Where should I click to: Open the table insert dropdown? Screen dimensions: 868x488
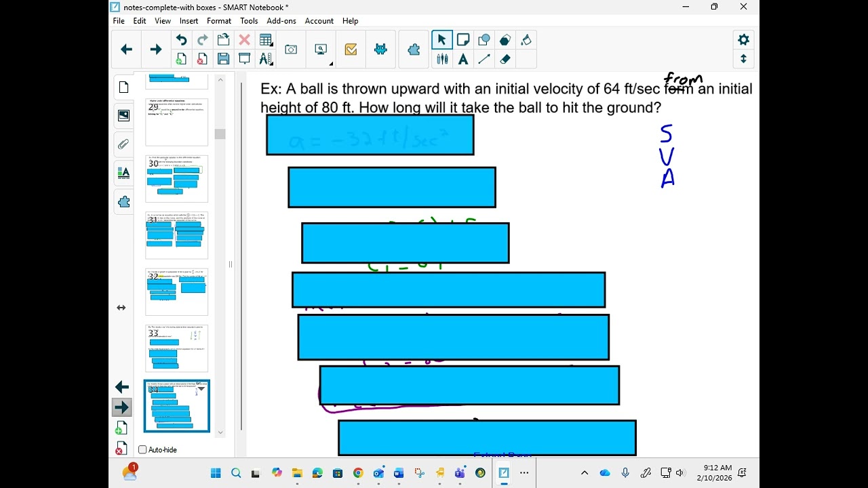(x=266, y=40)
